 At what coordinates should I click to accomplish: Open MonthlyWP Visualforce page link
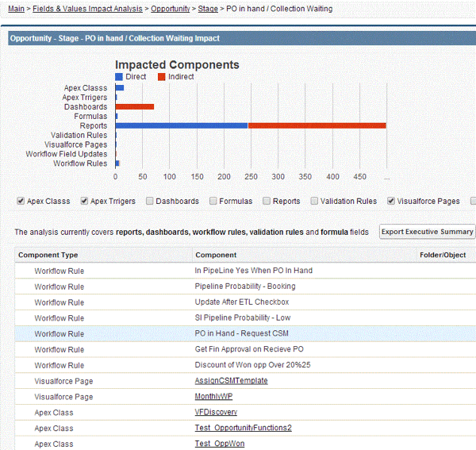click(213, 397)
